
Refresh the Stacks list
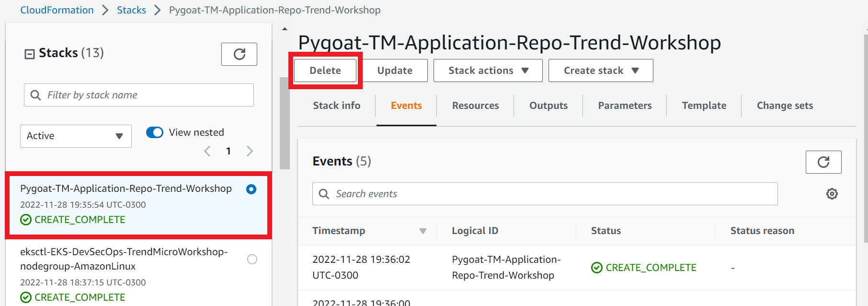(239, 54)
